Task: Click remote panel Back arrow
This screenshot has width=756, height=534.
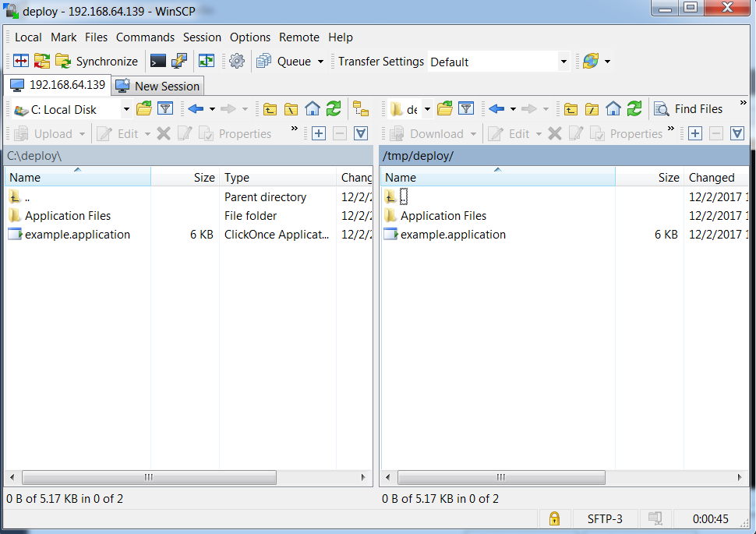Action: click(496, 108)
